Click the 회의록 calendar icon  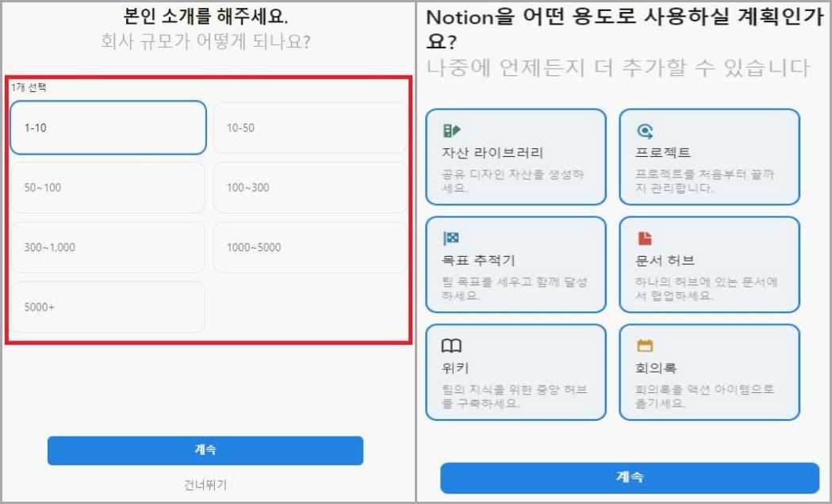pos(645,344)
